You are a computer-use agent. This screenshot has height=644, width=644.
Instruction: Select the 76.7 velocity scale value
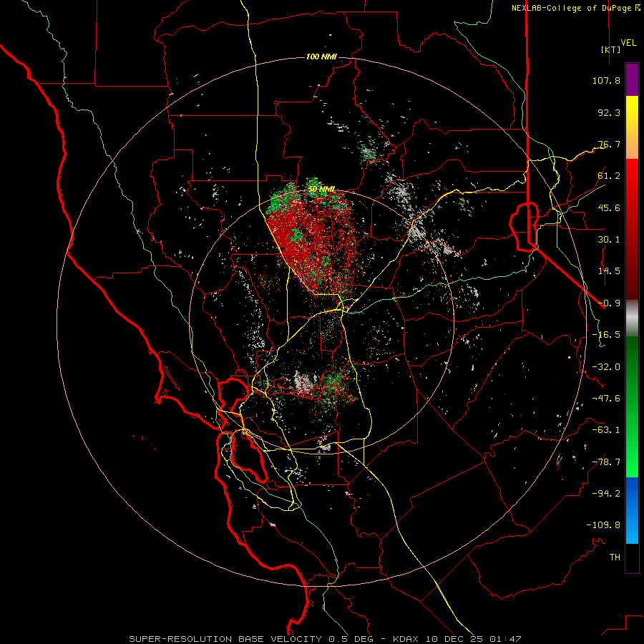coord(609,144)
